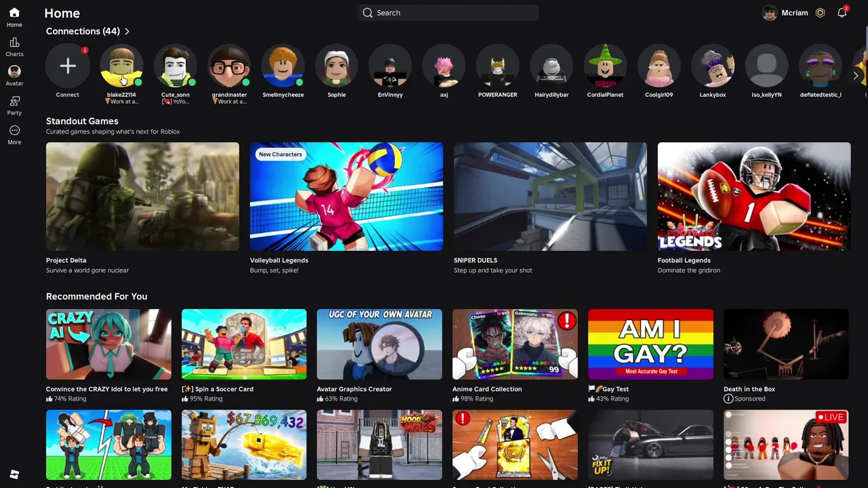Open Death in the Box thumbnail
The image size is (868, 488).
786,344
